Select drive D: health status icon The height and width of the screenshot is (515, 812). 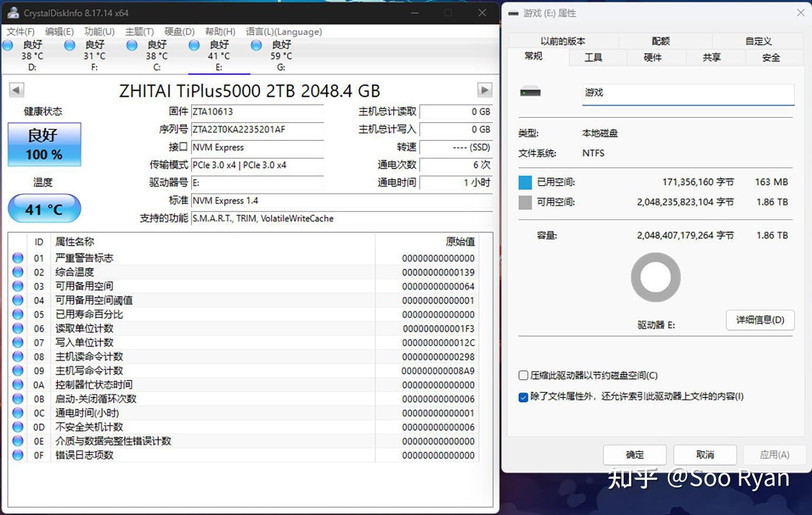click(x=8, y=45)
